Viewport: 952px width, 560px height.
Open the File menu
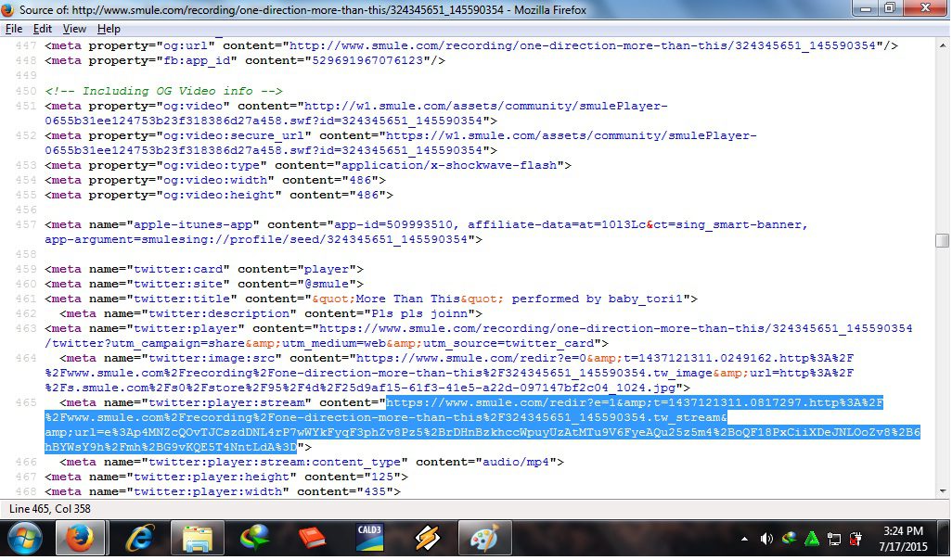13,29
